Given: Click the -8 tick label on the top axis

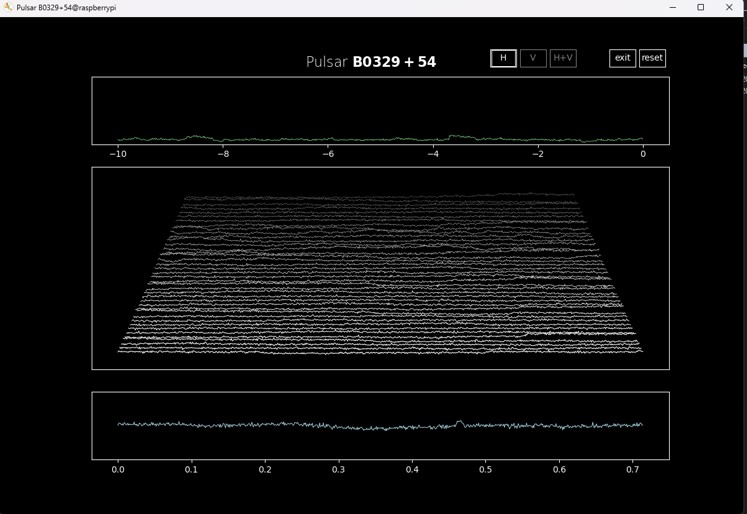Looking at the screenshot, I should 223,154.
